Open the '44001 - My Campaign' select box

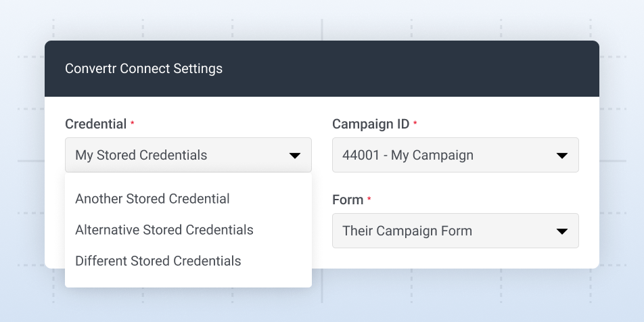(x=446, y=155)
